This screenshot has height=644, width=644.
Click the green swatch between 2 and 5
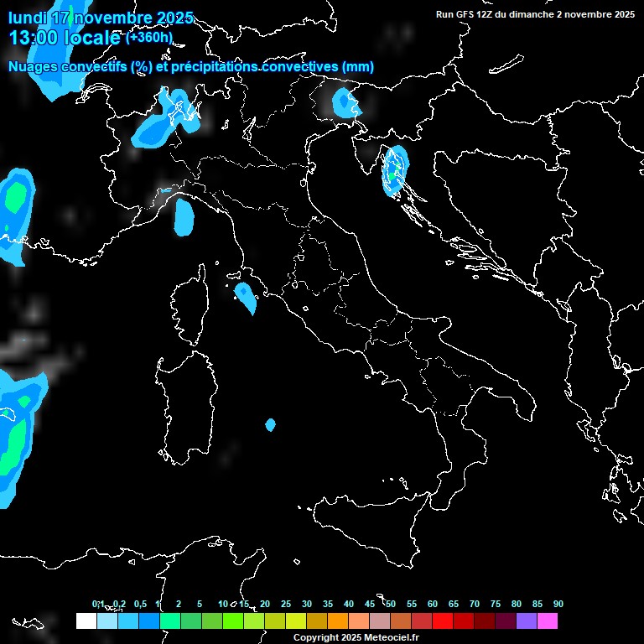pos(191,621)
